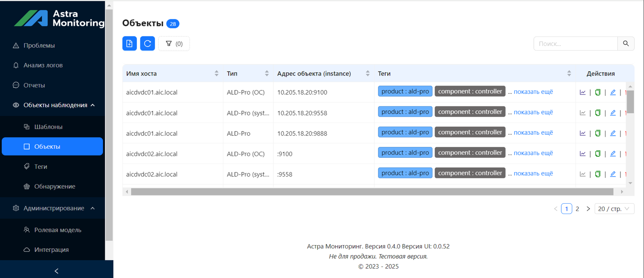This screenshot has width=644, height=278.
Task: Click the horizontal table scrollbar
Action: coord(372,192)
